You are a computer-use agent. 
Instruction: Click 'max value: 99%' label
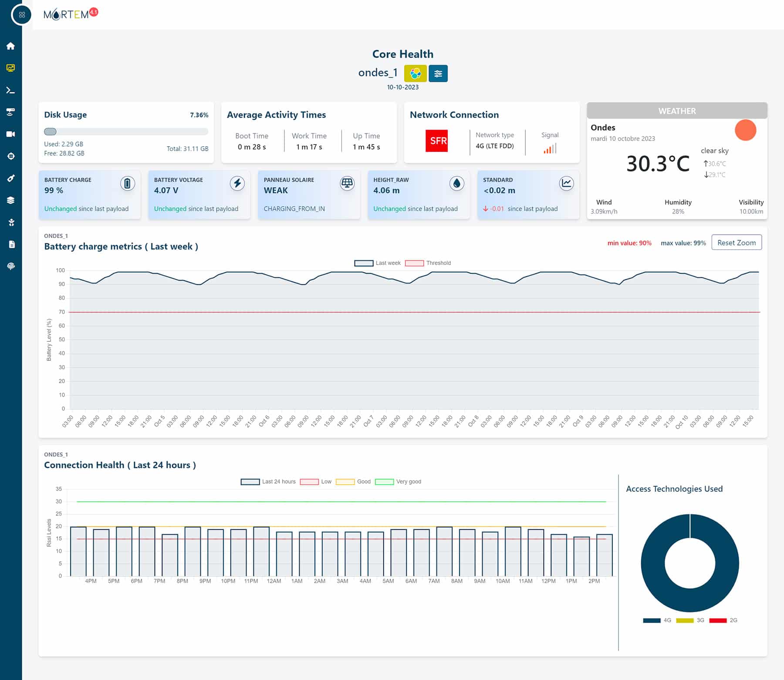(x=683, y=243)
